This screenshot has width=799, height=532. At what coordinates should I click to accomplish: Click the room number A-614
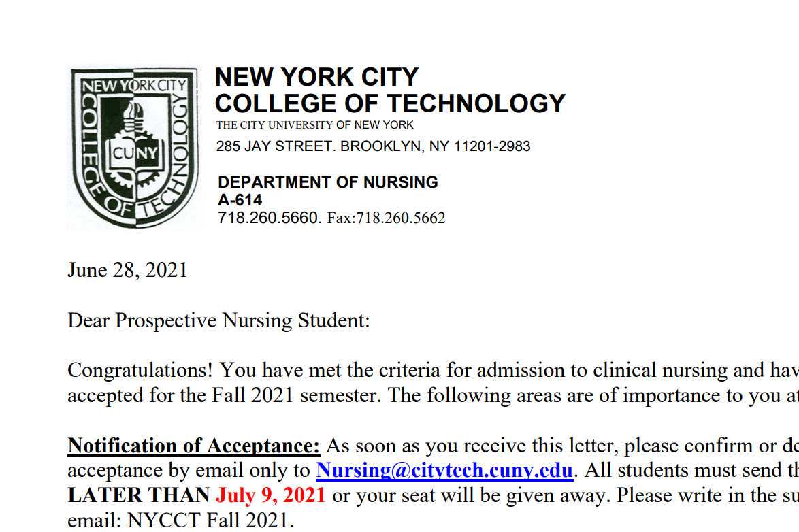pos(240,200)
